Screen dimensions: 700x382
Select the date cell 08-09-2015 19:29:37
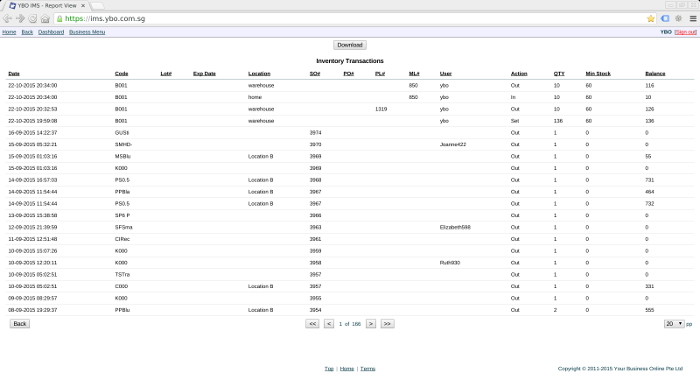[x=33, y=310]
